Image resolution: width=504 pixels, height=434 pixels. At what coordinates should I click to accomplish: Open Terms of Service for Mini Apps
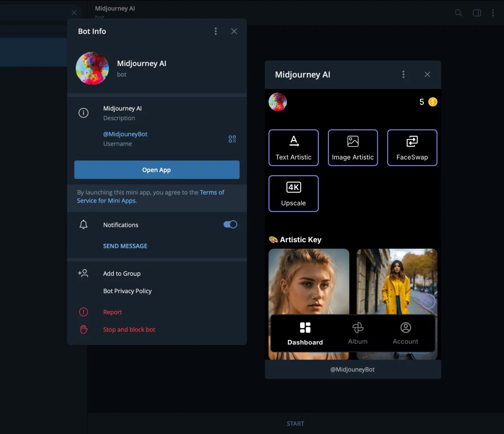tap(212, 193)
